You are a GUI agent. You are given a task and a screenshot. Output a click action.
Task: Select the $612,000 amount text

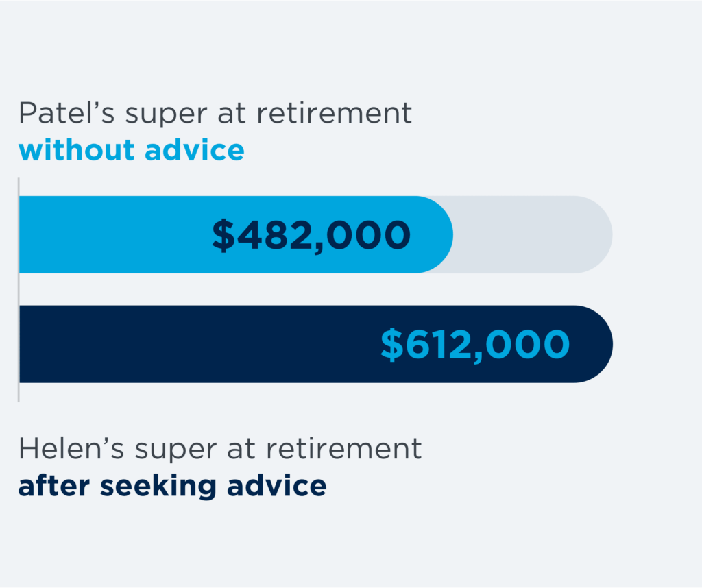click(475, 345)
